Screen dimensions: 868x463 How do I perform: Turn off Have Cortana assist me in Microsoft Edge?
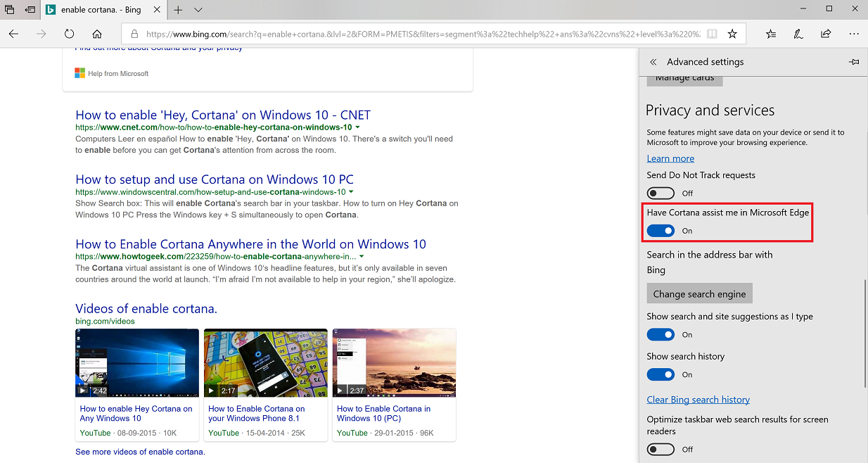pos(660,231)
